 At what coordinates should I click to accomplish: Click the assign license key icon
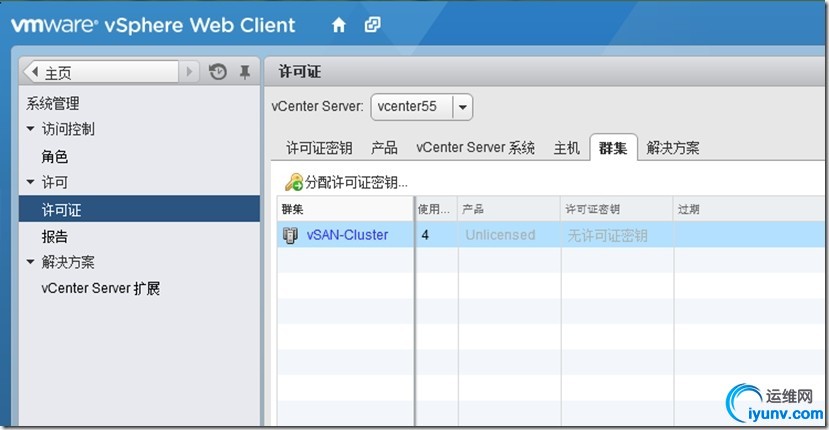click(x=293, y=182)
